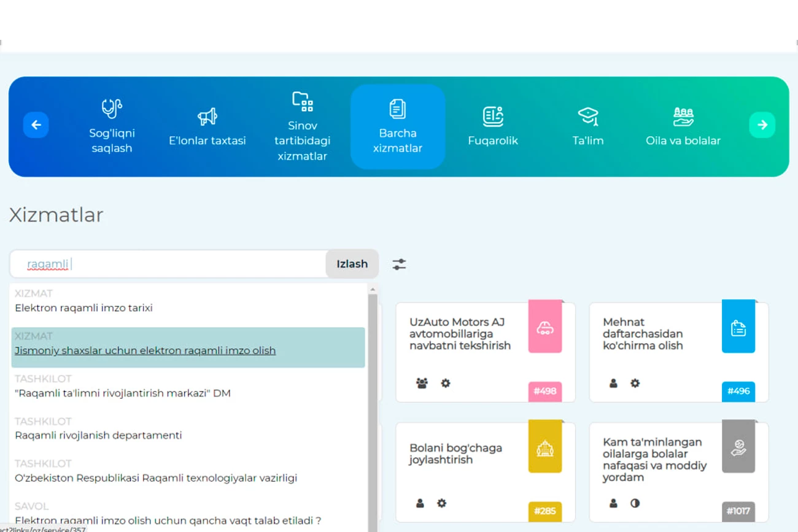Open Kam ta'minlangan oilalarga bolalar nafaqasi card
The image size is (798, 532).
[x=678, y=472]
